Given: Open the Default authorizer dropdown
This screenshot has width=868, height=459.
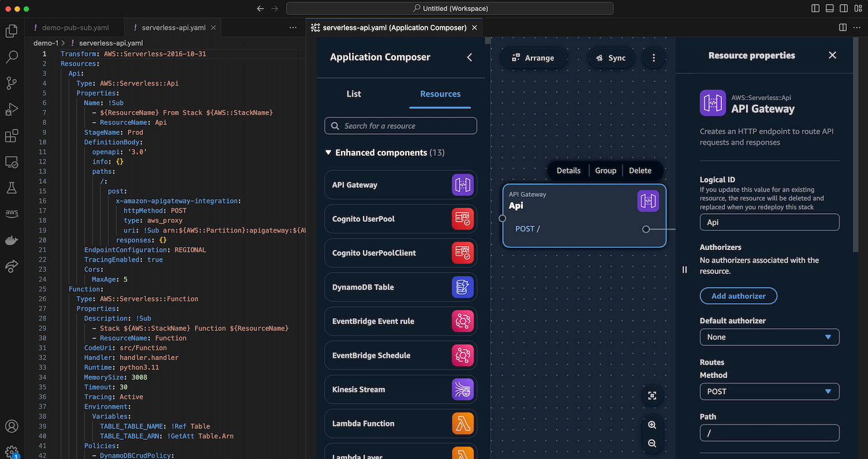Looking at the screenshot, I should click(769, 337).
